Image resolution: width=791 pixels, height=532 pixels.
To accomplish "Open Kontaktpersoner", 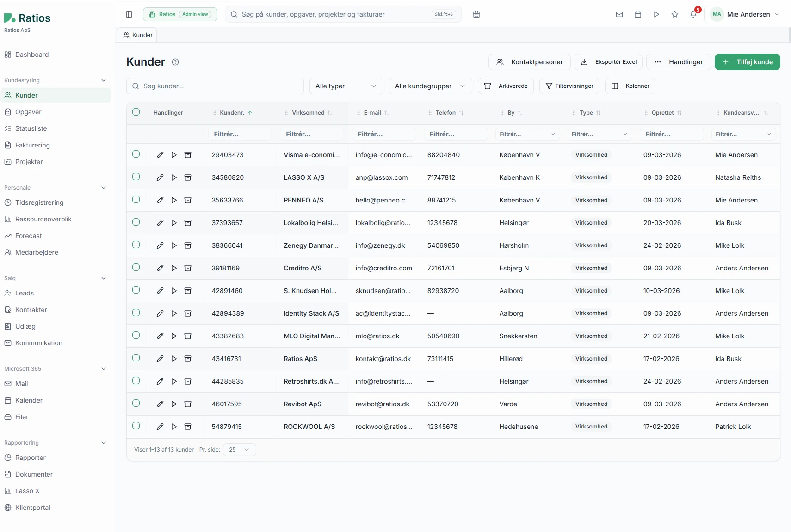I will [529, 62].
